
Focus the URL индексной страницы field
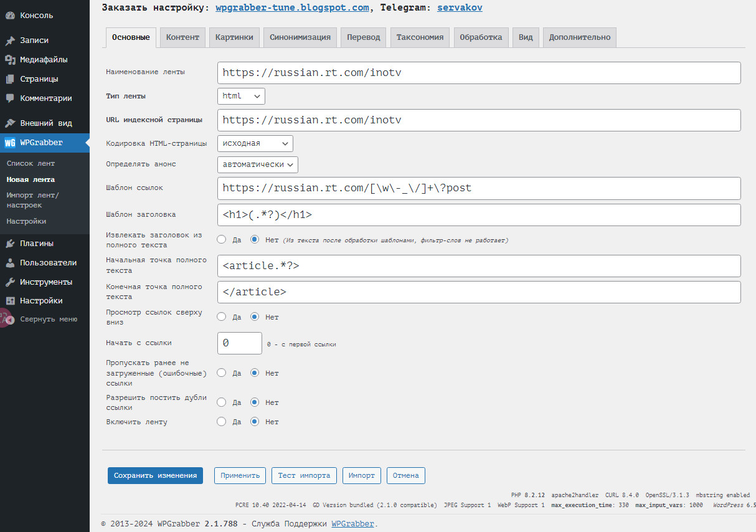(479, 120)
